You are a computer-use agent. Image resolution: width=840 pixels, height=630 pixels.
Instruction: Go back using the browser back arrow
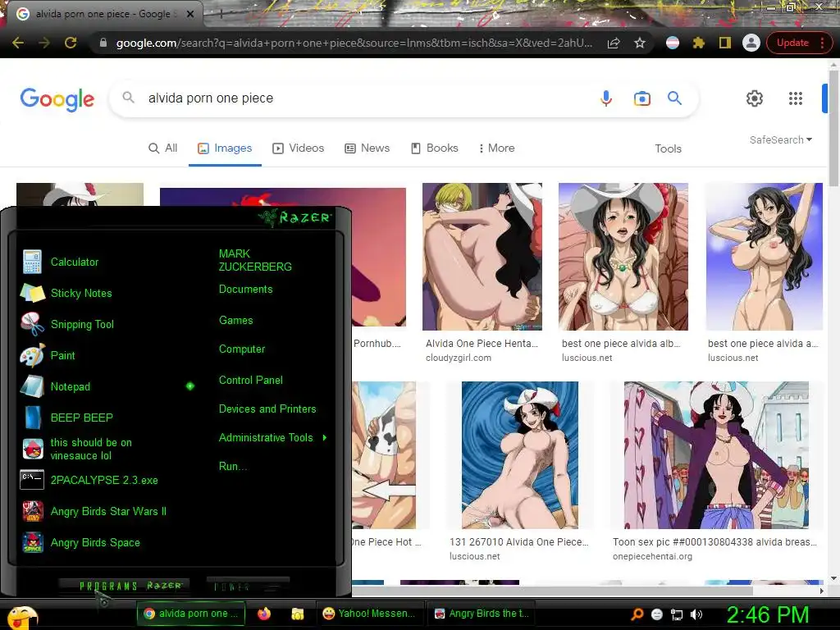pyautogui.click(x=18, y=43)
